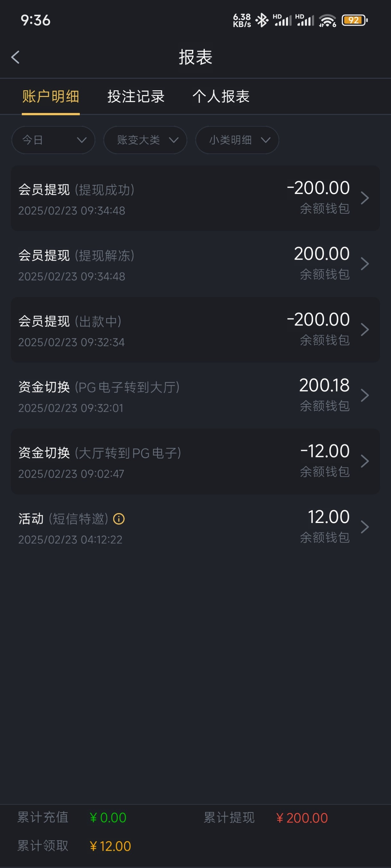Switch to the 个人报表 tab
This screenshot has height=868, width=391.
coord(221,96)
